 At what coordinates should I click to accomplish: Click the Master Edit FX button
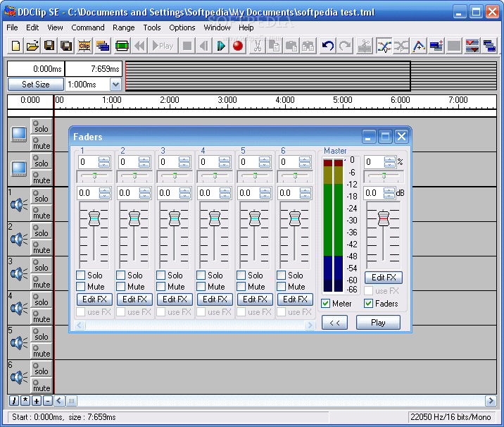click(x=384, y=278)
